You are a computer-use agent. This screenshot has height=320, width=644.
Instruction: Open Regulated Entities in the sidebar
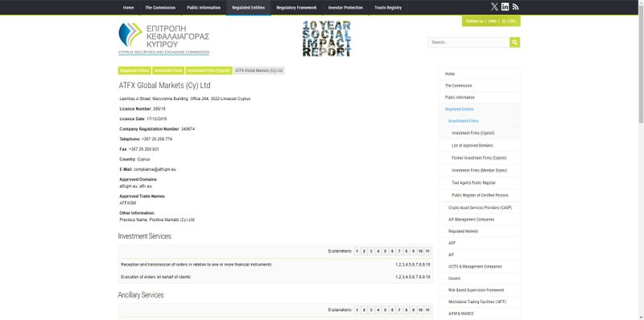click(x=479, y=110)
